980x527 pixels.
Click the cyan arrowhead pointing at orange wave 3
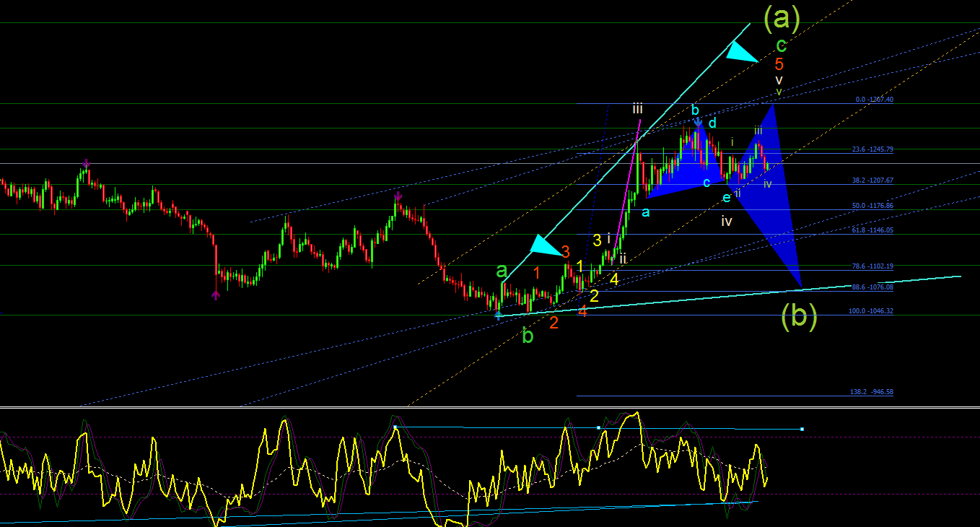pyautogui.click(x=547, y=246)
